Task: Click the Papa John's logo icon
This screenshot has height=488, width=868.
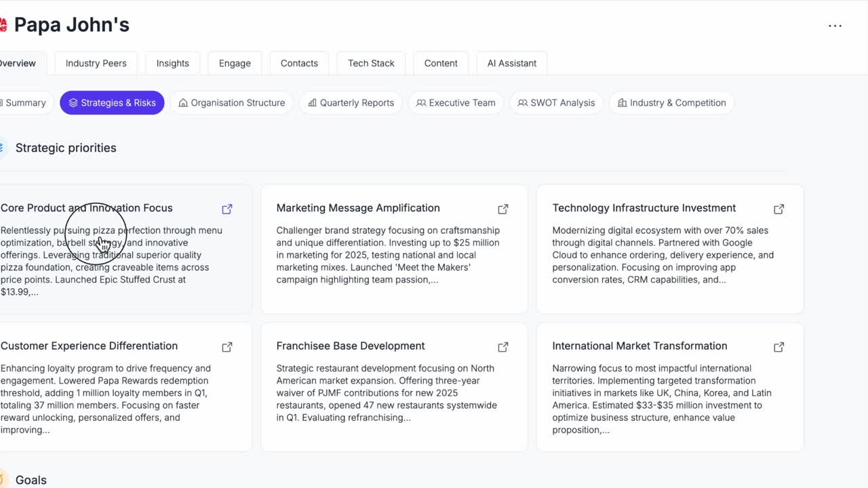Action: coord(3,25)
